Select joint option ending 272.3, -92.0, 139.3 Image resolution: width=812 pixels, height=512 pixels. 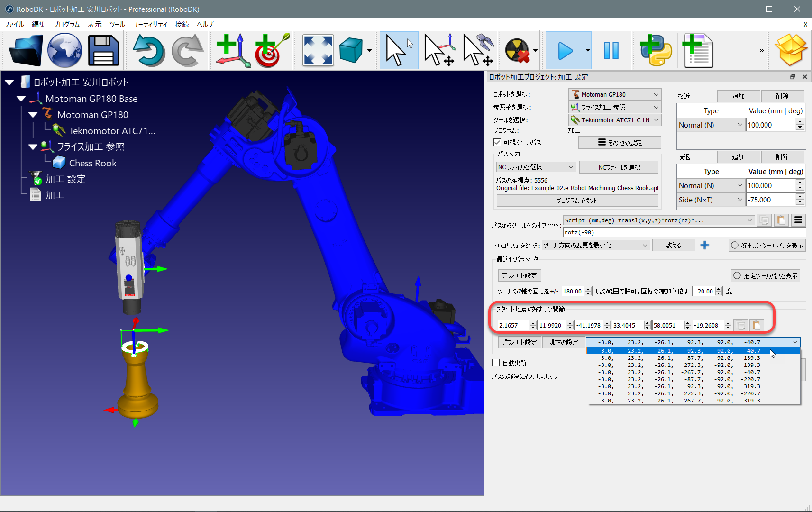[x=693, y=365]
